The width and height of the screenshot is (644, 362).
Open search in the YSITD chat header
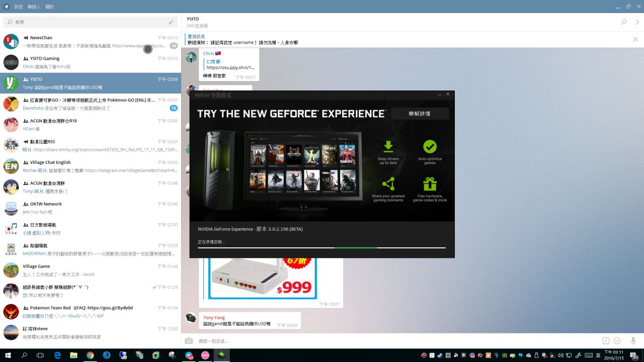tap(624, 22)
